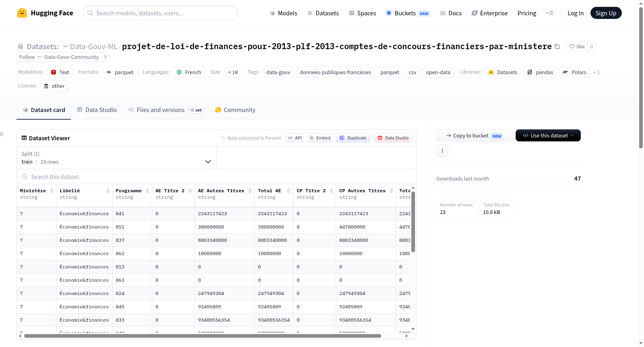Select the Text modality tag
Screen dimensions: 644x347
60,73
